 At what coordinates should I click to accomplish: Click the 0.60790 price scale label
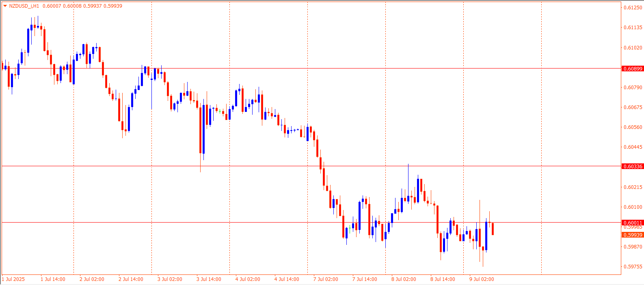pos(633,88)
